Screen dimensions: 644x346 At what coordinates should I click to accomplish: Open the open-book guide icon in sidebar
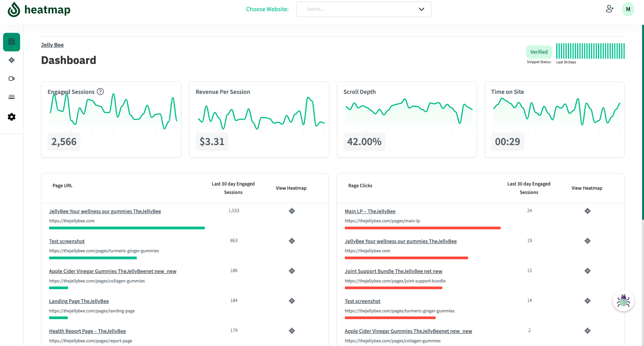(12, 97)
